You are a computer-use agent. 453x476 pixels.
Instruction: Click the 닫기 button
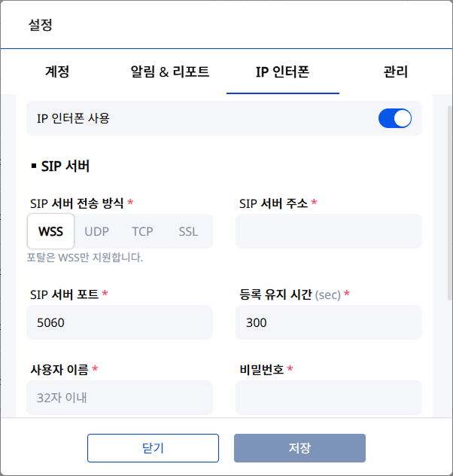153,448
